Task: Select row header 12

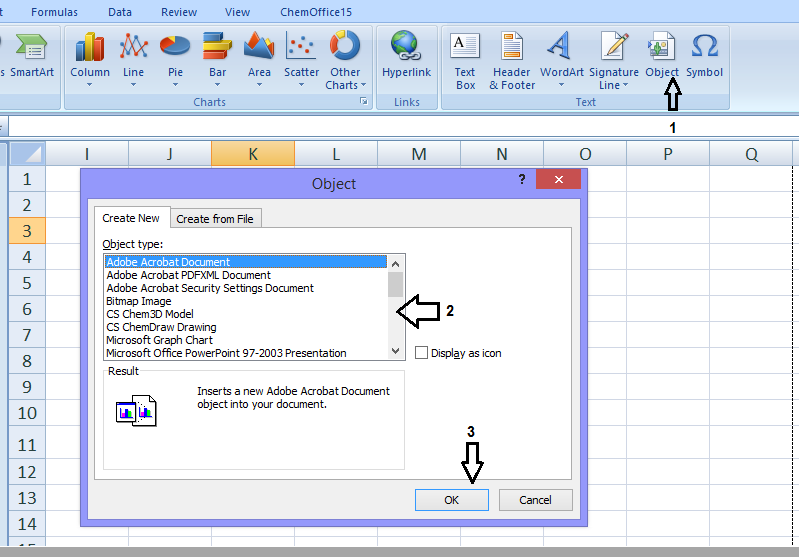Action: tap(27, 471)
